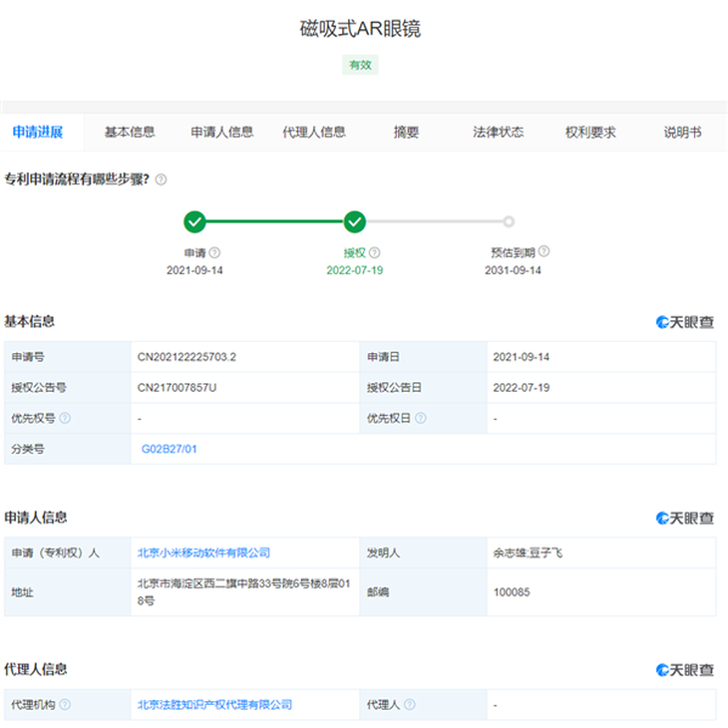Click help icon beside 预估到期 label

pos(545,251)
